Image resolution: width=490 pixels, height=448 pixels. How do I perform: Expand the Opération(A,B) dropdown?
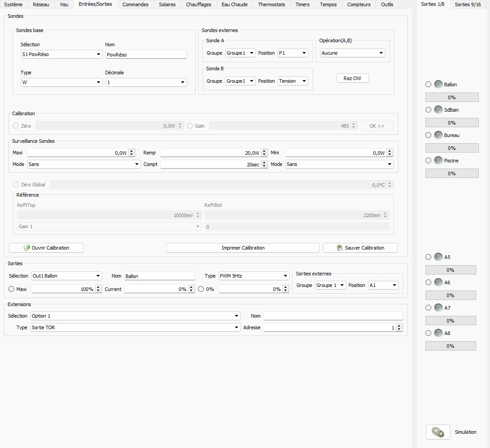[x=352, y=53]
